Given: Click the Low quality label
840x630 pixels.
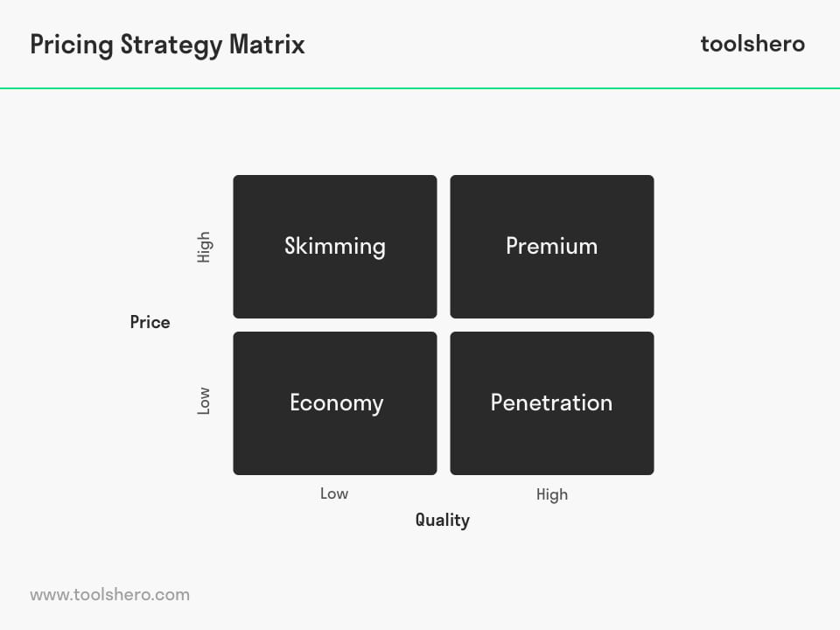Looking at the screenshot, I should click(334, 493).
